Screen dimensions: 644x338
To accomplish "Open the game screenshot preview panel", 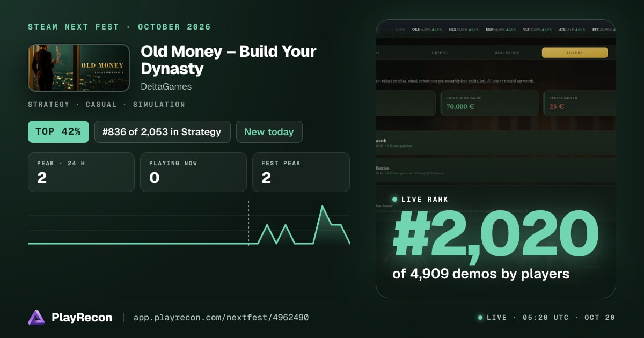I will pyautogui.click(x=496, y=159).
